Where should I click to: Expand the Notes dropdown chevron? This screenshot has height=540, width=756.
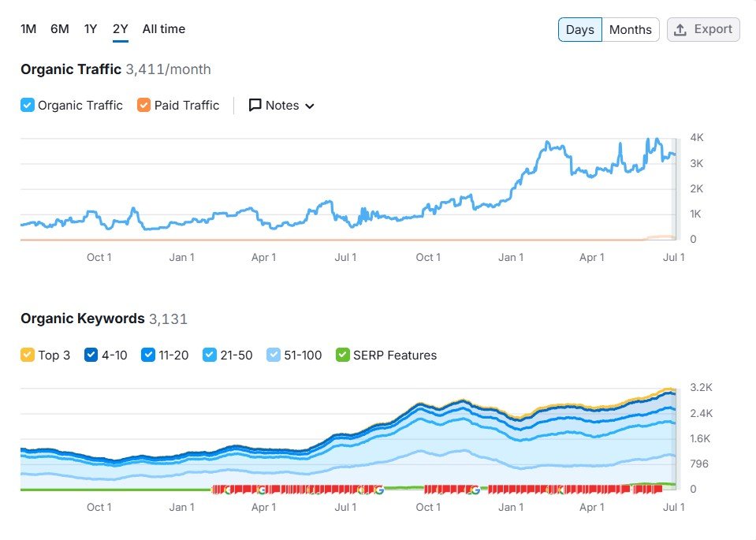(309, 106)
